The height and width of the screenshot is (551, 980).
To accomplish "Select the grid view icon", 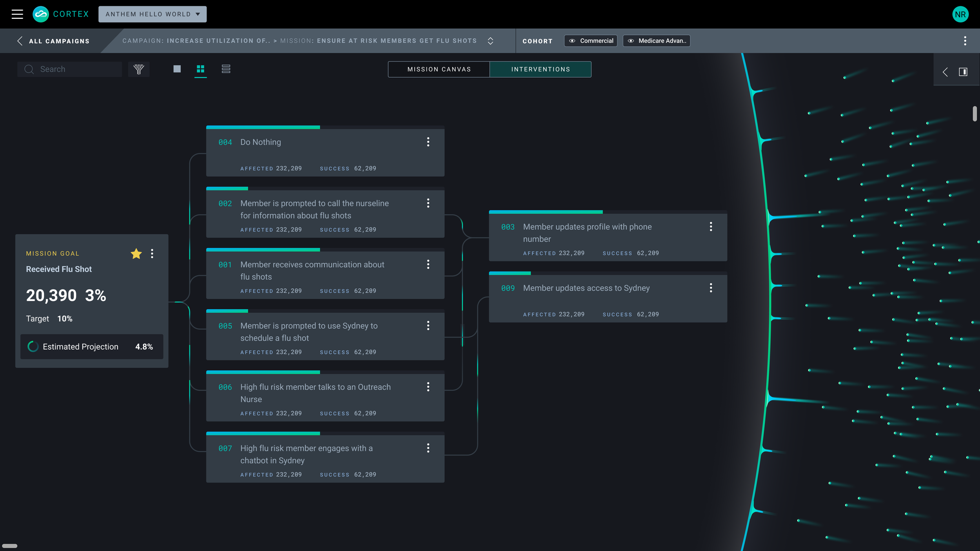I will 200,69.
